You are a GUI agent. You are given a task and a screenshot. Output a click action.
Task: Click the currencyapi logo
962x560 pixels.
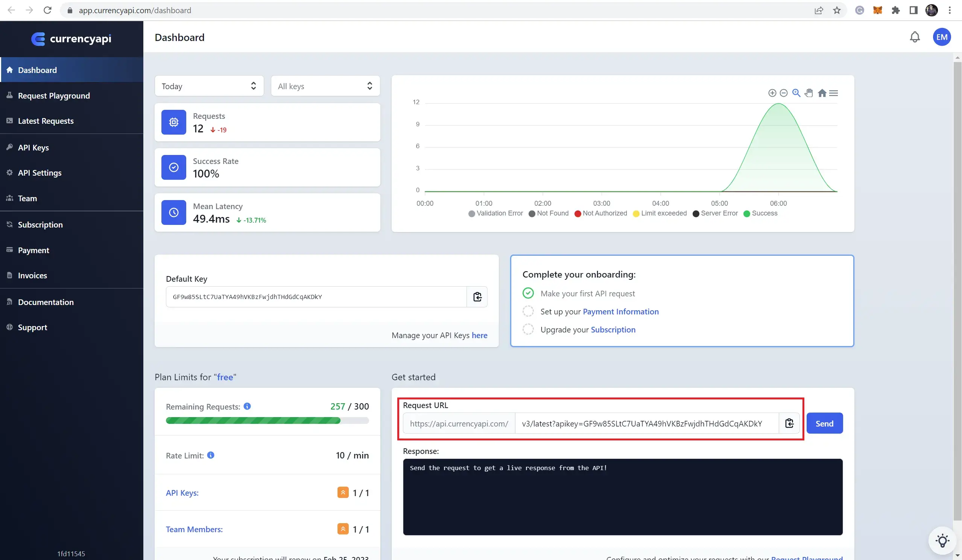click(71, 39)
